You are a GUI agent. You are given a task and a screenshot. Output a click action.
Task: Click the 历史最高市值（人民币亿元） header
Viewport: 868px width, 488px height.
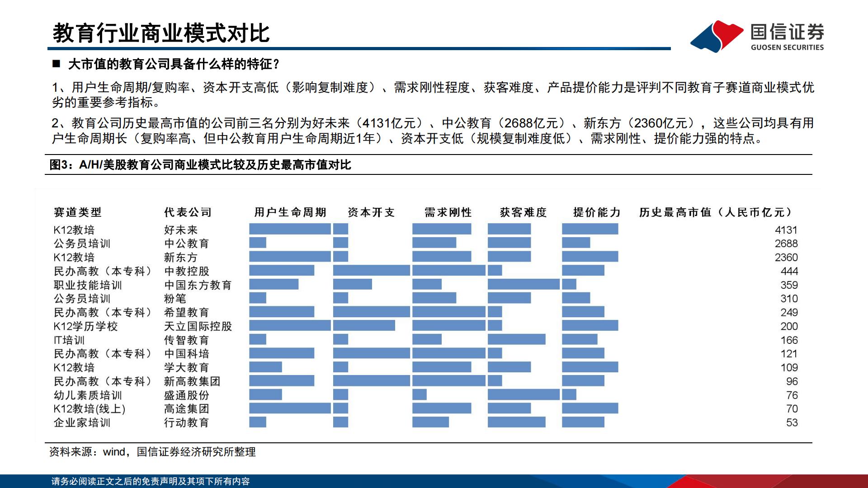[716, 212]
